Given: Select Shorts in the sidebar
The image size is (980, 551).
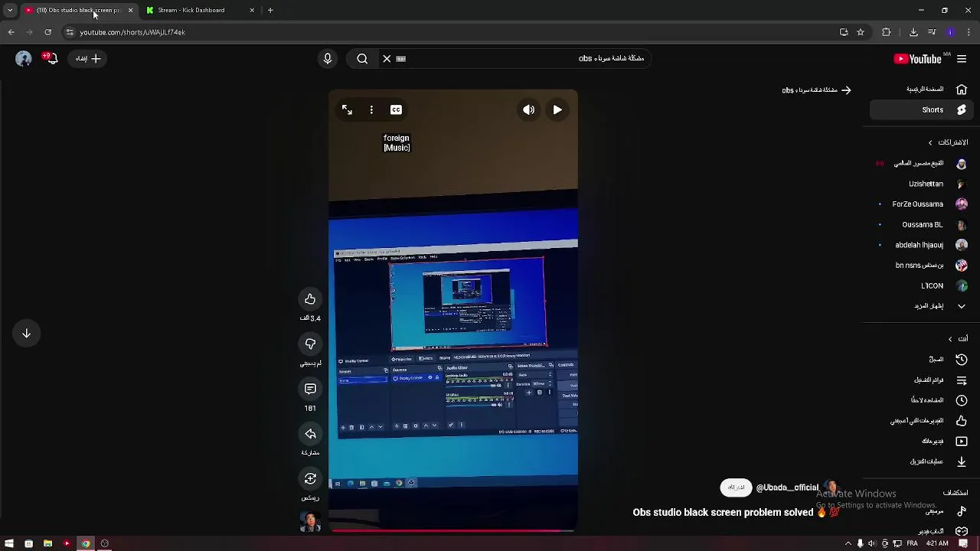Looking at the screenshot, I should click(922, 109).
